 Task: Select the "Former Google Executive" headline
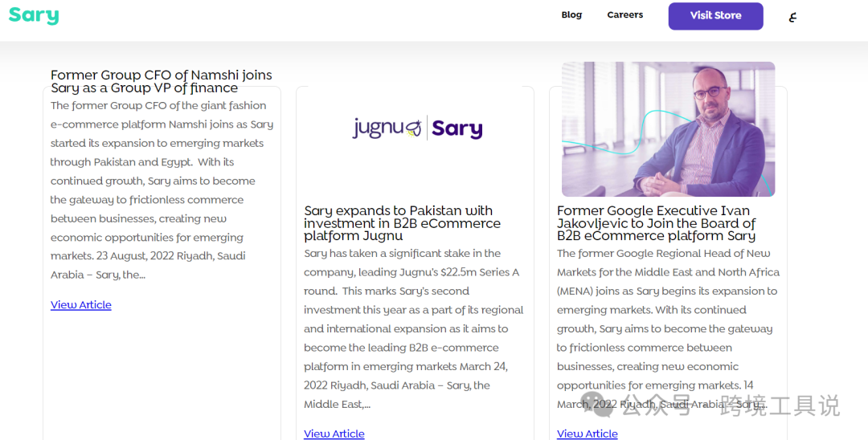pyautogui.click(x=657, y=223)
